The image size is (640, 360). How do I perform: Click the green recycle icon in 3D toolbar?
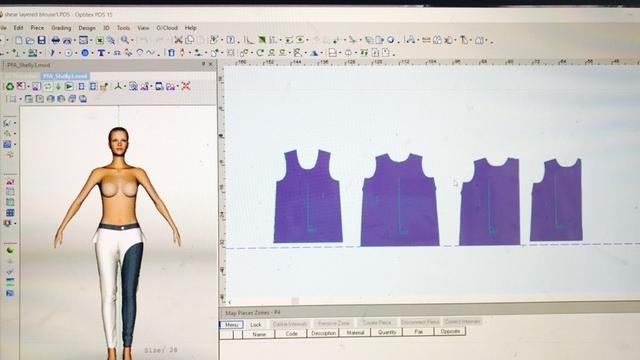(10, 86)
